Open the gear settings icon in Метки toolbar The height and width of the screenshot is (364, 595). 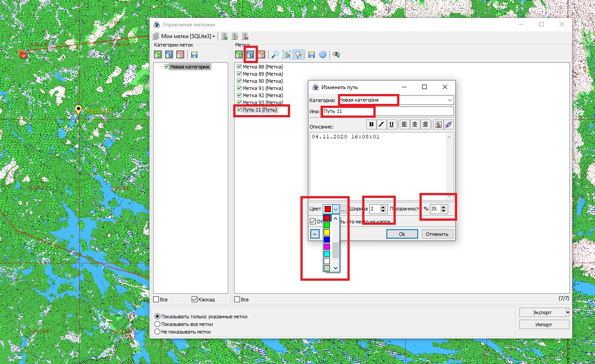[x=323, y=55]
